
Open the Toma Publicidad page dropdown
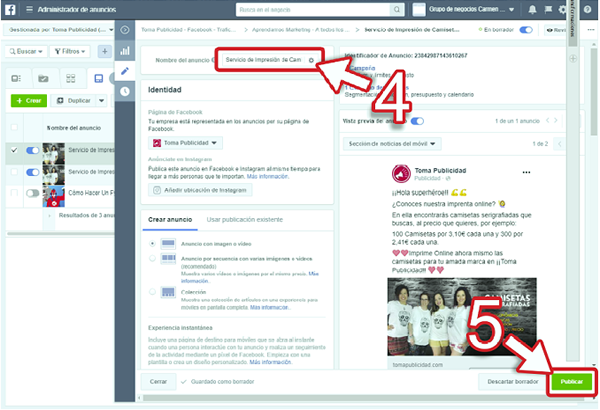[185, 143]
